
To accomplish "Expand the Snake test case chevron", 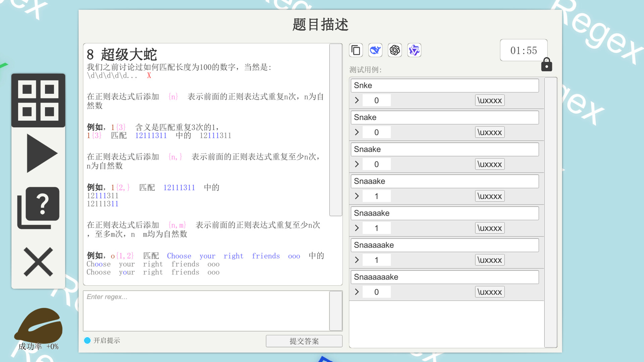I will coord(357,132).
